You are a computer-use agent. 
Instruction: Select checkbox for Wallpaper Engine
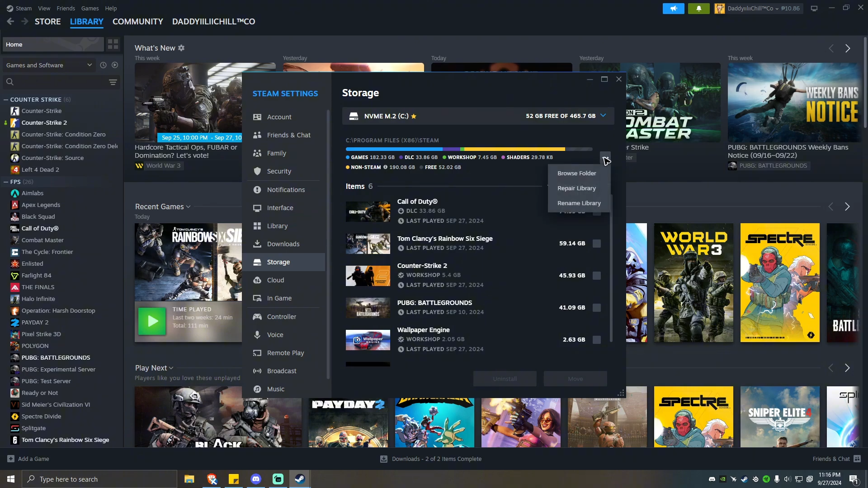point(597,340)
